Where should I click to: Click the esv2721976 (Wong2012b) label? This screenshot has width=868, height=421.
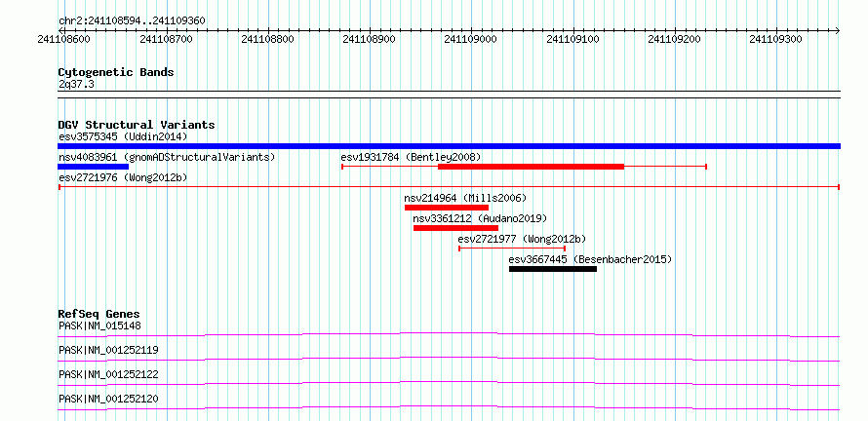tap(123, 177)
